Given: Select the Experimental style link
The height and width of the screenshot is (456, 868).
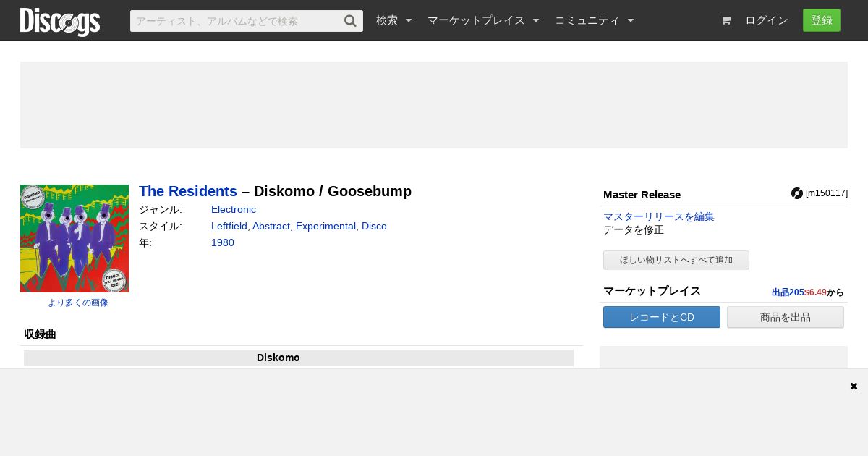Looking at the screenshot, I should tap(325, 226).
